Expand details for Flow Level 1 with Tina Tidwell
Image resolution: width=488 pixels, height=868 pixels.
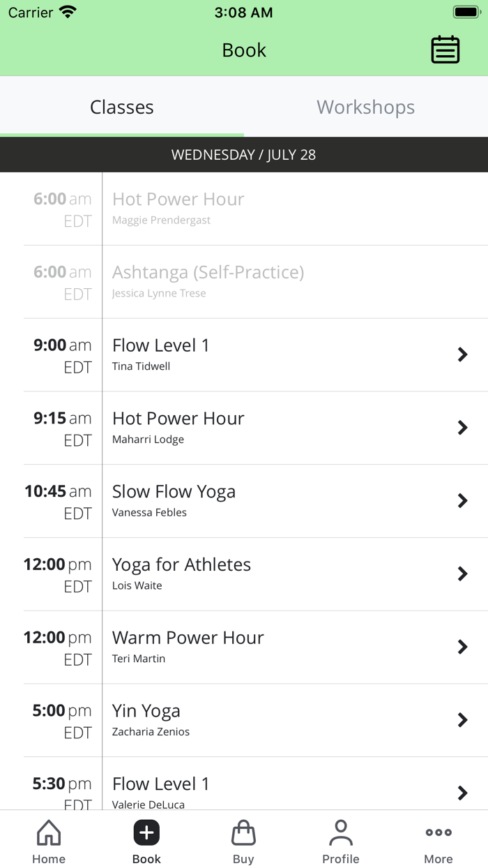[x=462, y=354]
